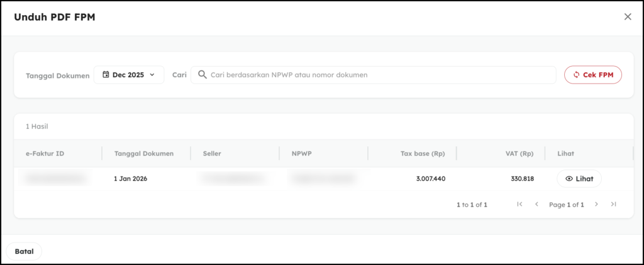Jump to first page of results
Viewport: 644px width, 265px height.
[x=519, y=204]
